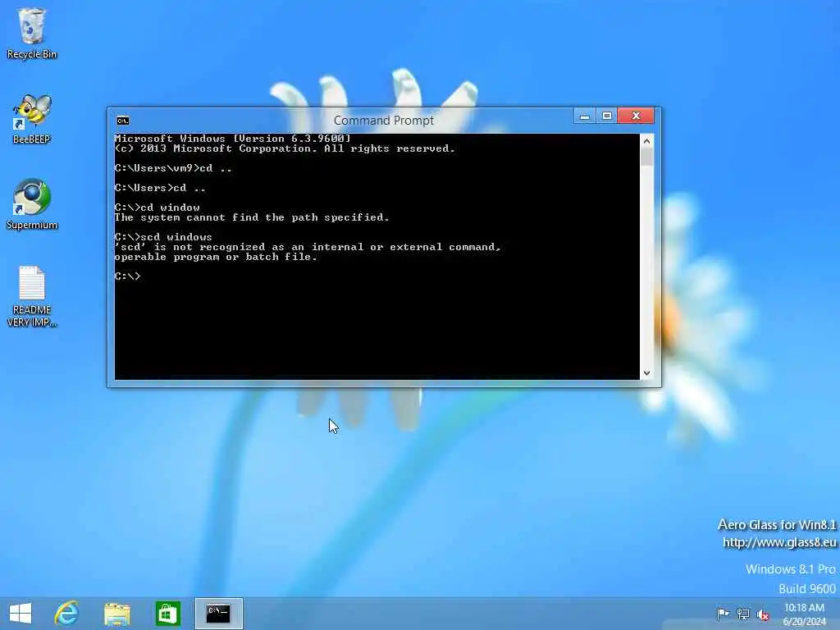Screen dimensions: 840x630
Task: Click the scroll down arrow in Command Prompt
Action: click(x=646, y=373)
